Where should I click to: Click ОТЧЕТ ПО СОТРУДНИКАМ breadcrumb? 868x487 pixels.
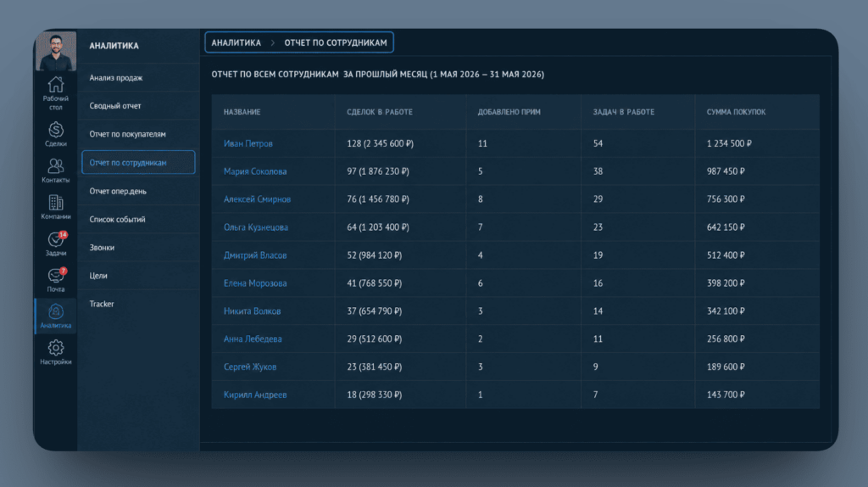(x=336, y=42)
